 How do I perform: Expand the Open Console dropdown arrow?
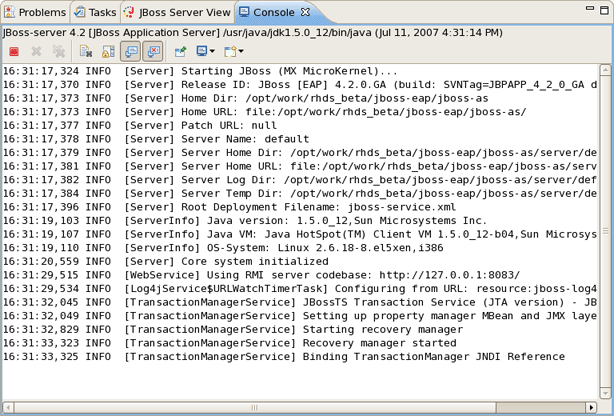point(241,51)
